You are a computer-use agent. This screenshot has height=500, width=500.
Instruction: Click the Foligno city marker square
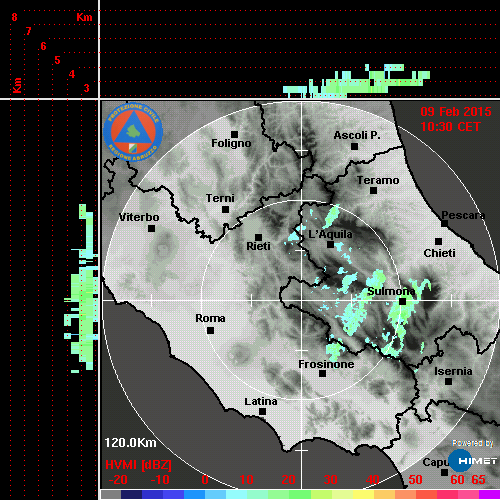[x=235, y=134]
